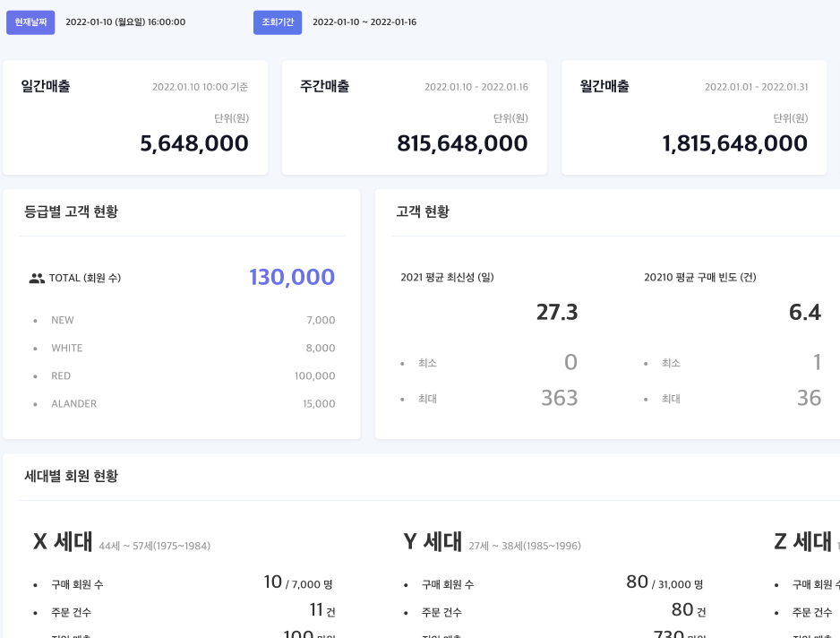Click the Y 세대 order count 80 건
The image size is (840, 638).
tap(689, 610)
